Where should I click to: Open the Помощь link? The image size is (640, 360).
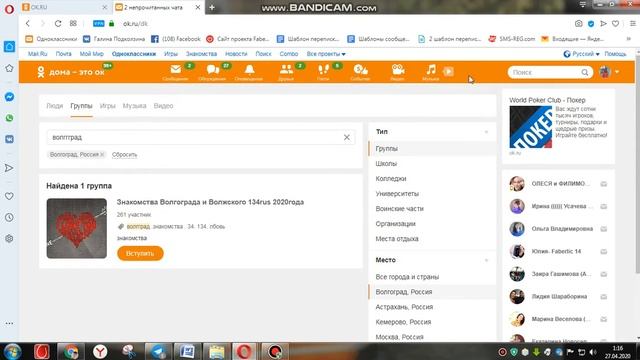coord(615,54)
